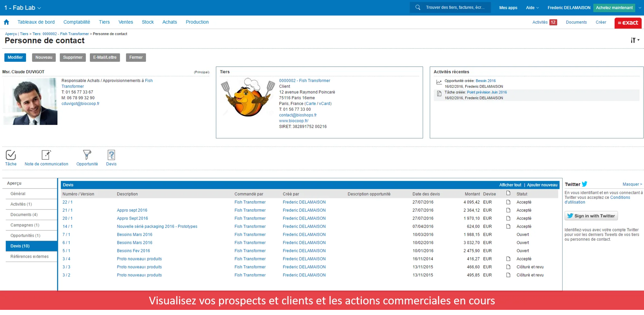This screenshot has height=315, width=644.
Task: Select the Références externes sidebar tab
Action: click(32, 257)
